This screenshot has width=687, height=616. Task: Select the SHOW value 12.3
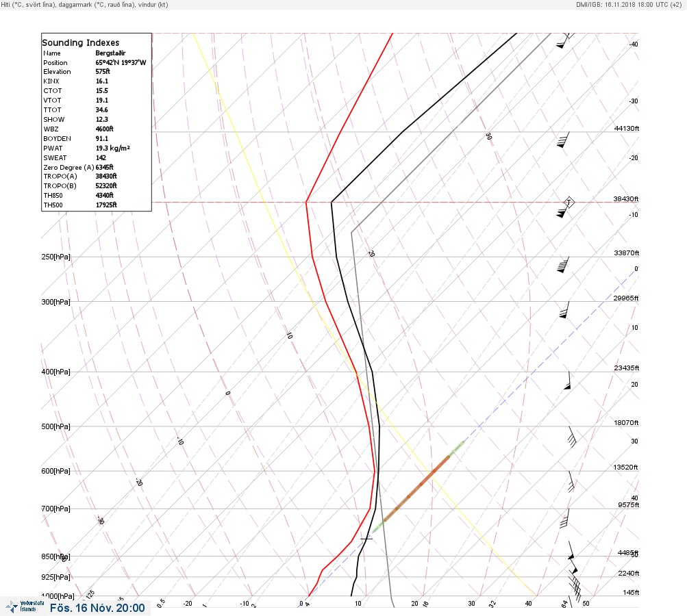(102, 120)
